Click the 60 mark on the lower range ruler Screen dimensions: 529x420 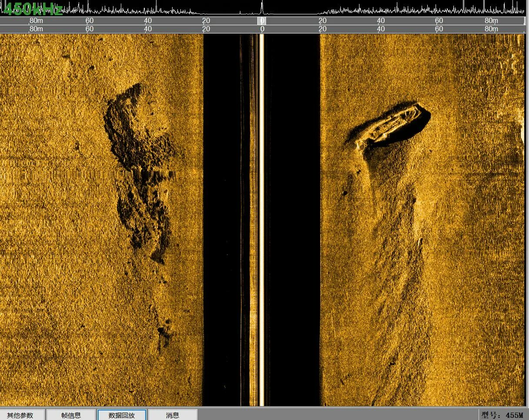tap(439, 29)
